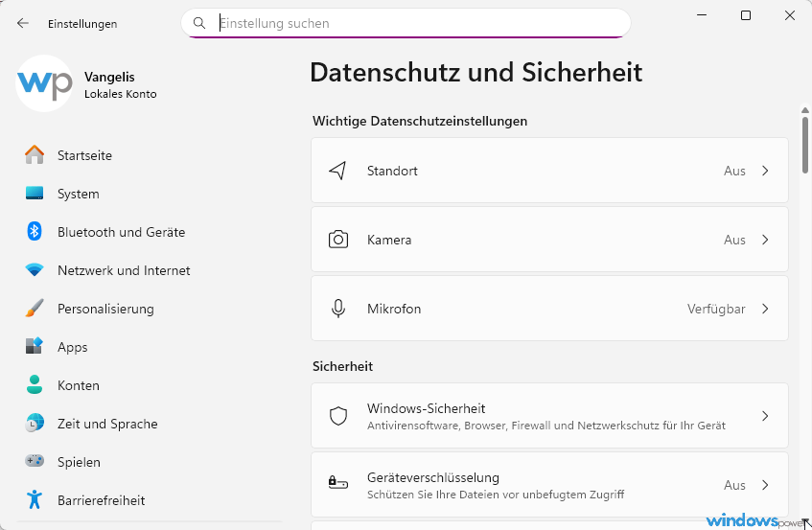
Task: Select Barrierefreiheit in sidebar
Action: [x=150, y=500]
